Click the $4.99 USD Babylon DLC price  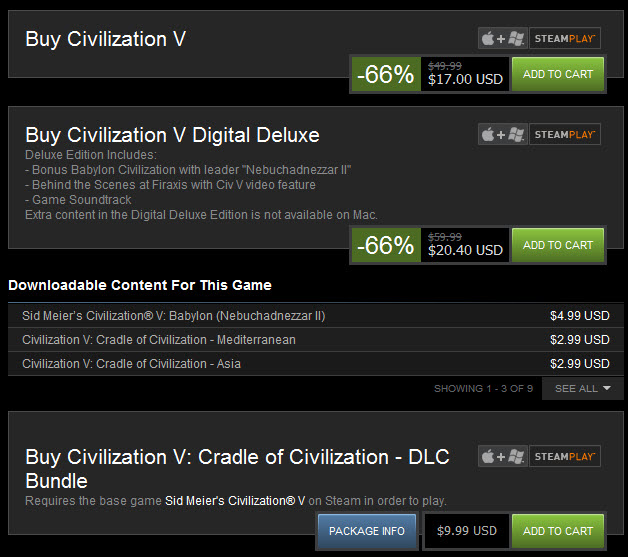(x=580, y=316)
